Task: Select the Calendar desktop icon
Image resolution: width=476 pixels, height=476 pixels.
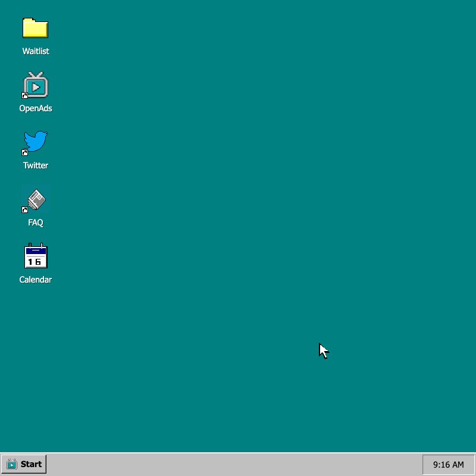Action: (36, 256)
